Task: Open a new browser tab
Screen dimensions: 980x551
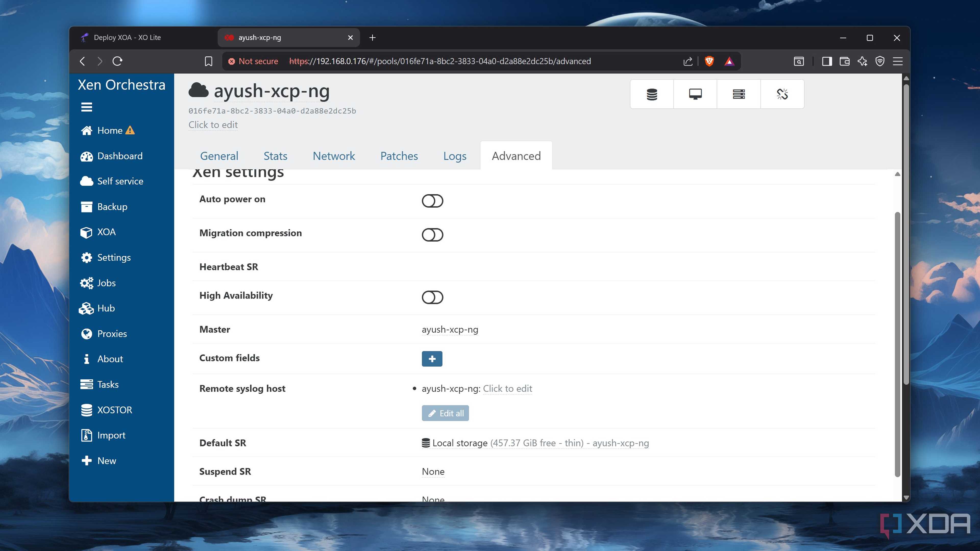Action: click(372, 37)
